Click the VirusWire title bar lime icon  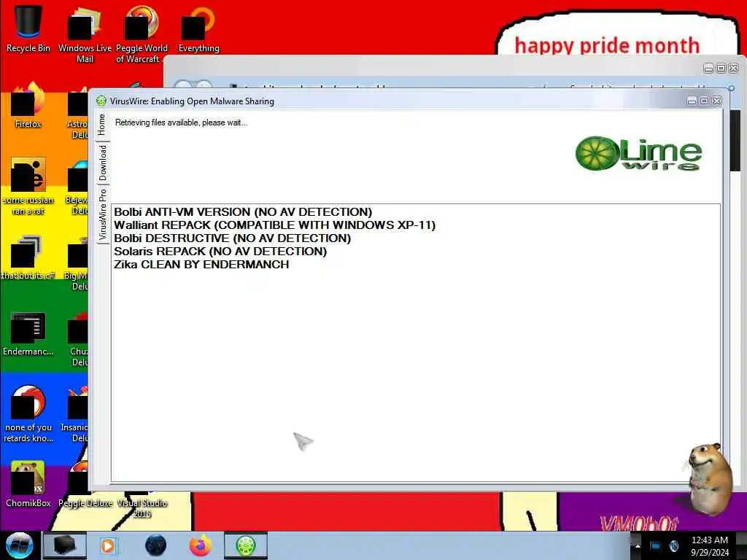click(x=101, y=101)
